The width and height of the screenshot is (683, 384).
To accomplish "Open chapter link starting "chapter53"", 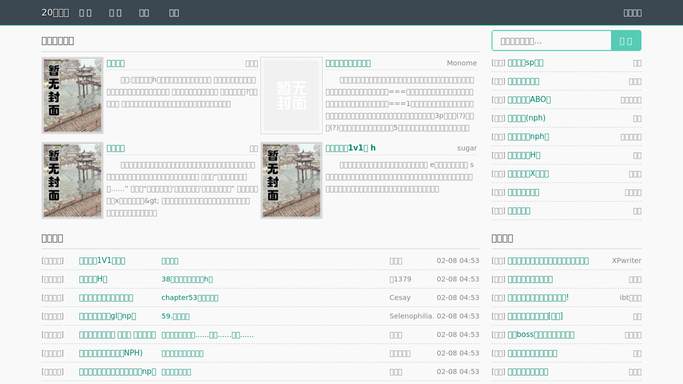I will point(190,298).
